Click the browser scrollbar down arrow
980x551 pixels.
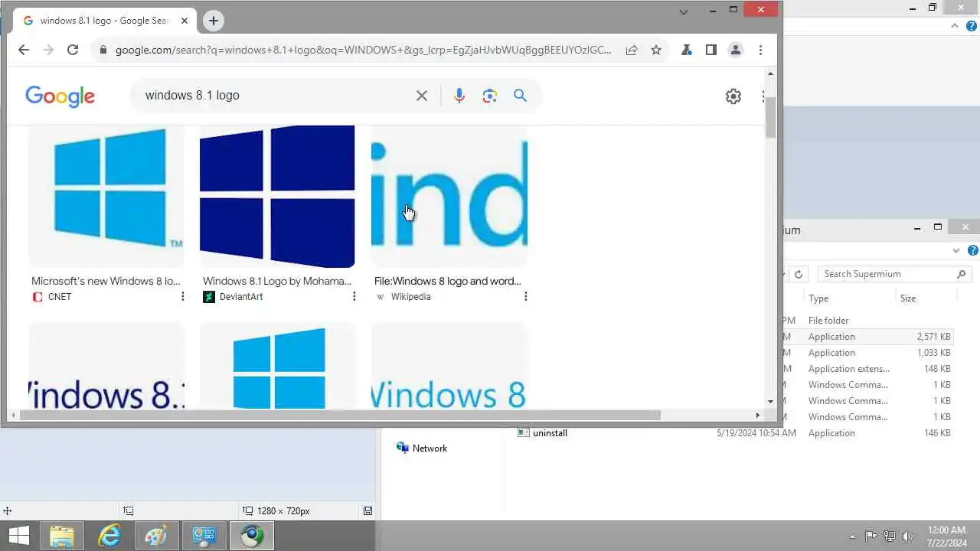[770, 401]
